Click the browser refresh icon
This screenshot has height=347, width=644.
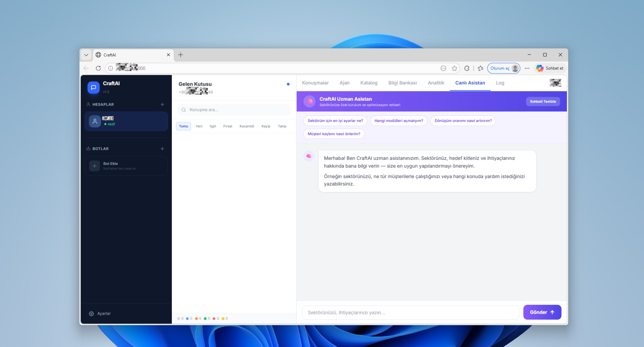(x=98, y=68)
